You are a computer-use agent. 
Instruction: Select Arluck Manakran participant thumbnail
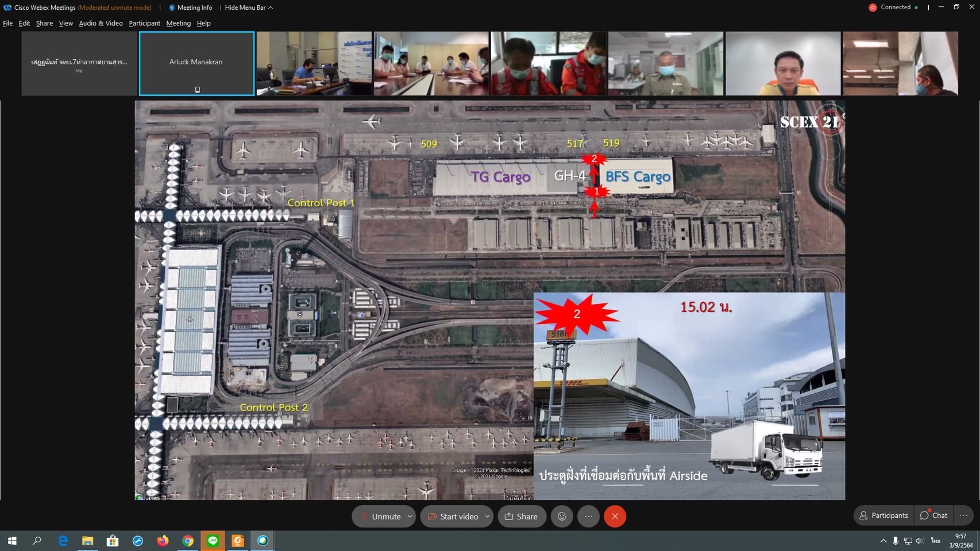[196, 63]
